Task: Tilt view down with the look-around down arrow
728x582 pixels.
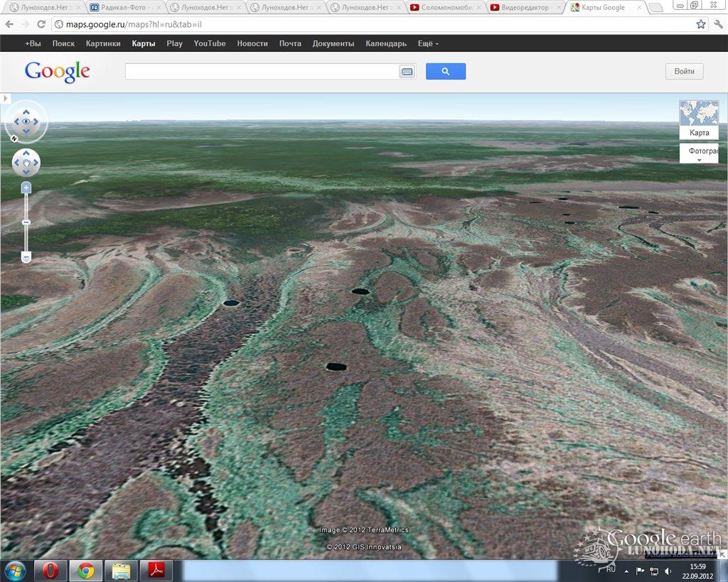Action: click(x=26, y=131)
